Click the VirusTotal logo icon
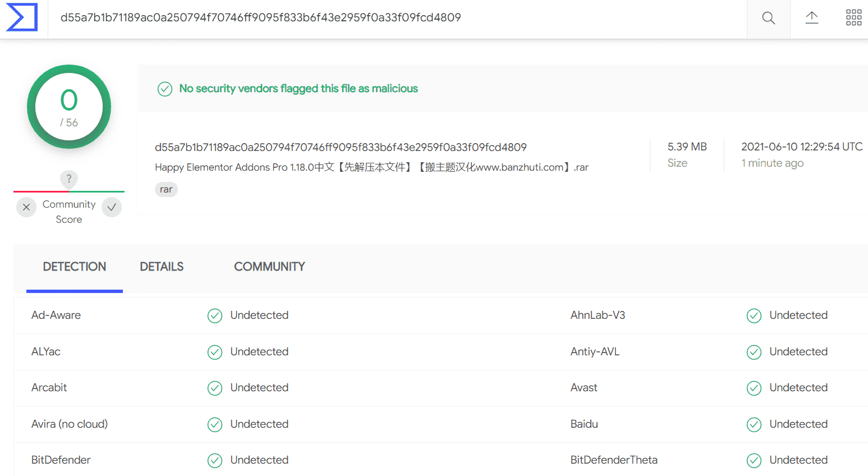The height and width of the screenshot is (476, 868). pos(22,17)
